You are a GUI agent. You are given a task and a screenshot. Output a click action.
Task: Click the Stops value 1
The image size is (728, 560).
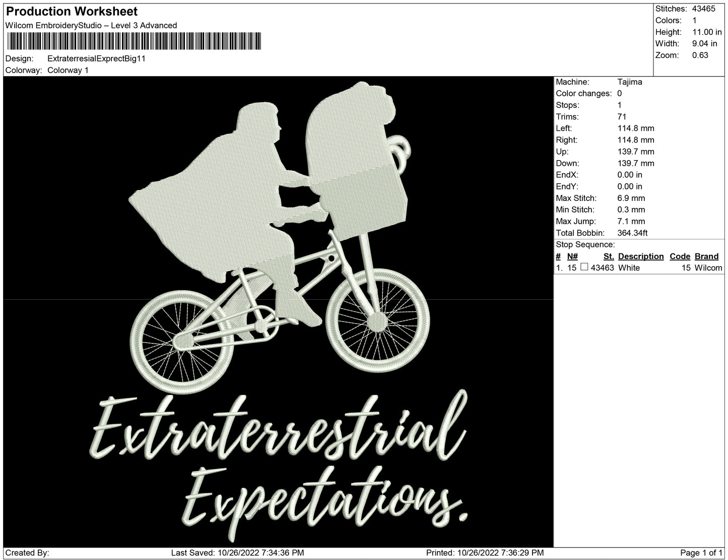click(620, 105)
